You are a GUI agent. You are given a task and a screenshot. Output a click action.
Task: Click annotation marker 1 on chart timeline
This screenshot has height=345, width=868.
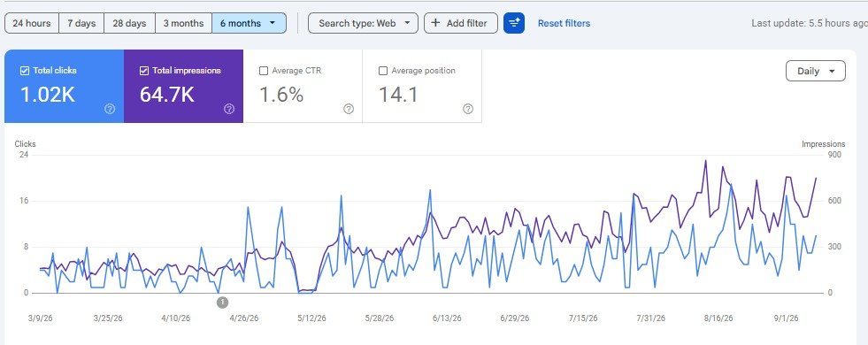[x=222, y=303]
